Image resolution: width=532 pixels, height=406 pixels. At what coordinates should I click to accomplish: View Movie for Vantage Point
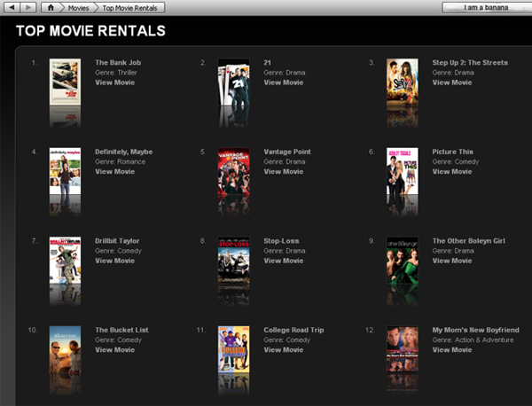(x=284, y=172)
